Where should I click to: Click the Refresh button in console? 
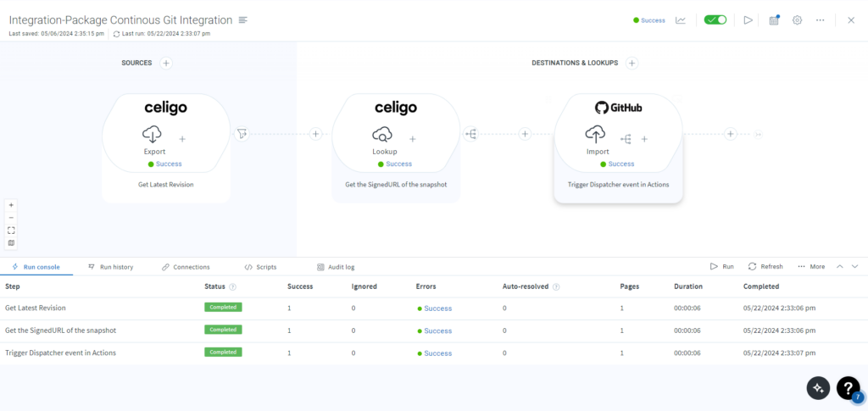(x=765, y=266)
